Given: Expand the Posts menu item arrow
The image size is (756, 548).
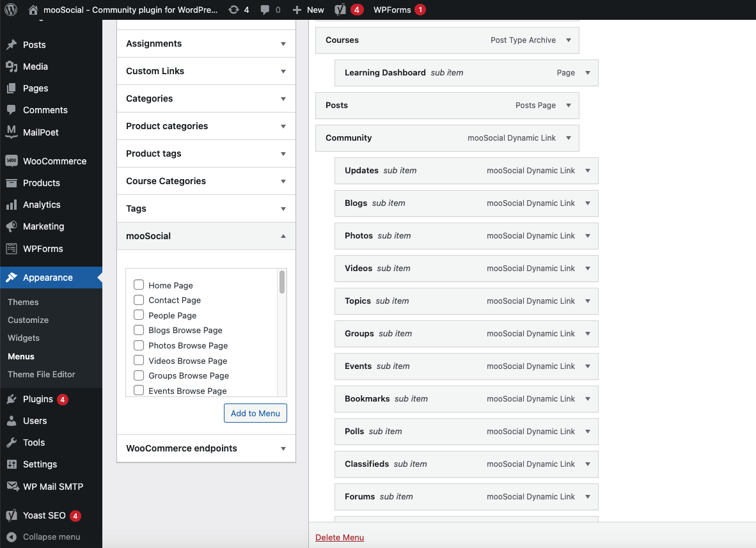Looking at the screenshot, I should [x=569, y=105].
